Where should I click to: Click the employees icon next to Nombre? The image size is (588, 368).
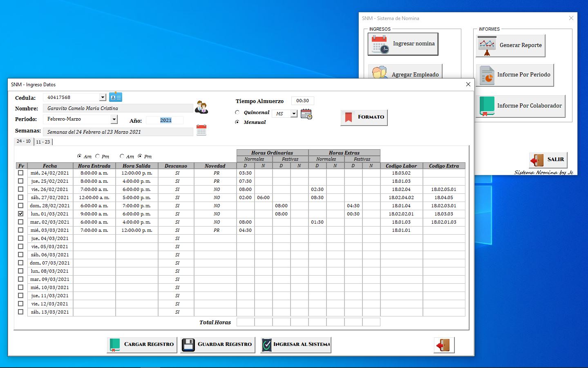pyautogui.click(x=201, y=107)
